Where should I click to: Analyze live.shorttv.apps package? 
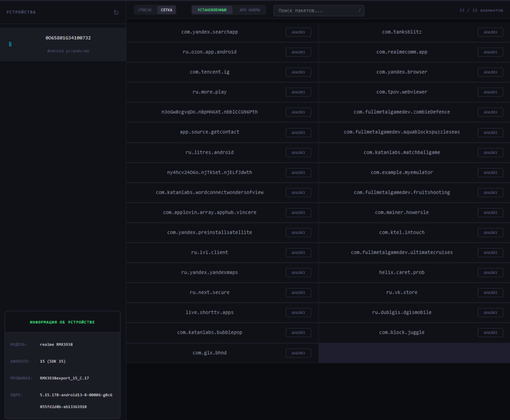click(x=298, y=312)
